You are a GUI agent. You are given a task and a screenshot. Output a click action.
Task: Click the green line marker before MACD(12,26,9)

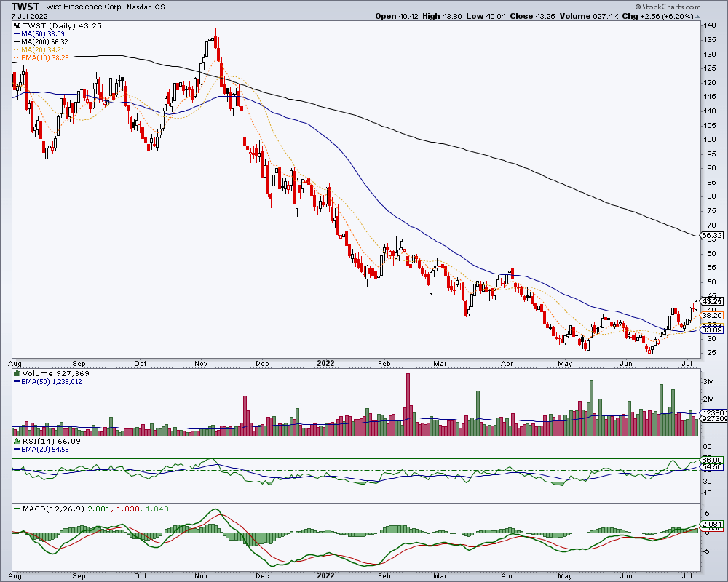[17, 509]
